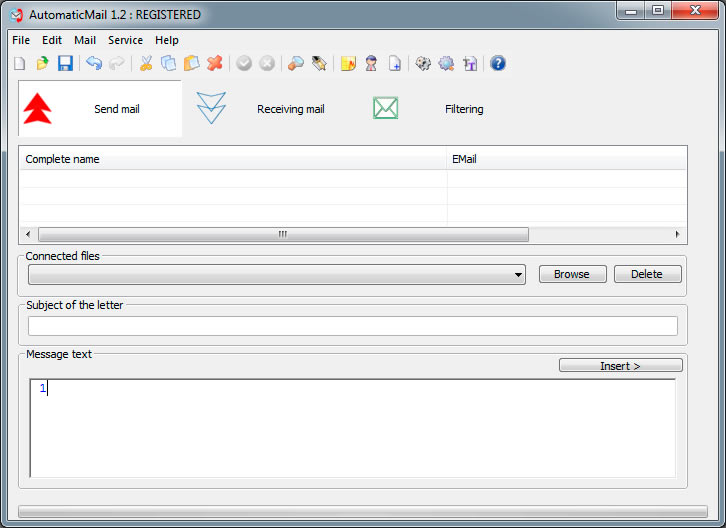Screen dimensions: 726x528
Task: Click the Open file toolbar icon
Action: 42,64
